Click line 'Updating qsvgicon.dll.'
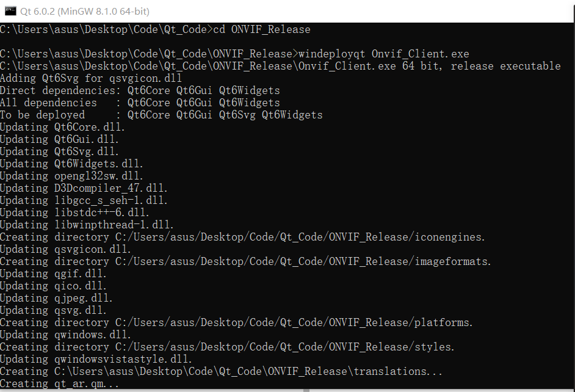 pos(65,249)
